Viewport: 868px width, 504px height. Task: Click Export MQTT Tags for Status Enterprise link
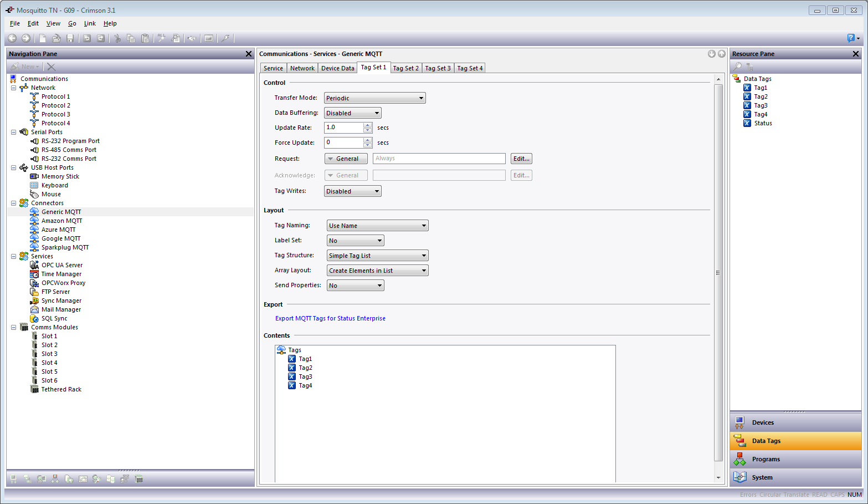point(330,318)
